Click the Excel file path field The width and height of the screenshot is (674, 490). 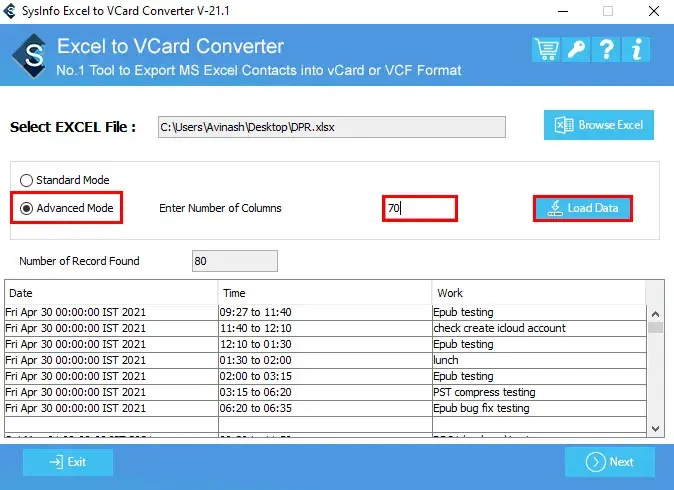(x=332, y=127)
